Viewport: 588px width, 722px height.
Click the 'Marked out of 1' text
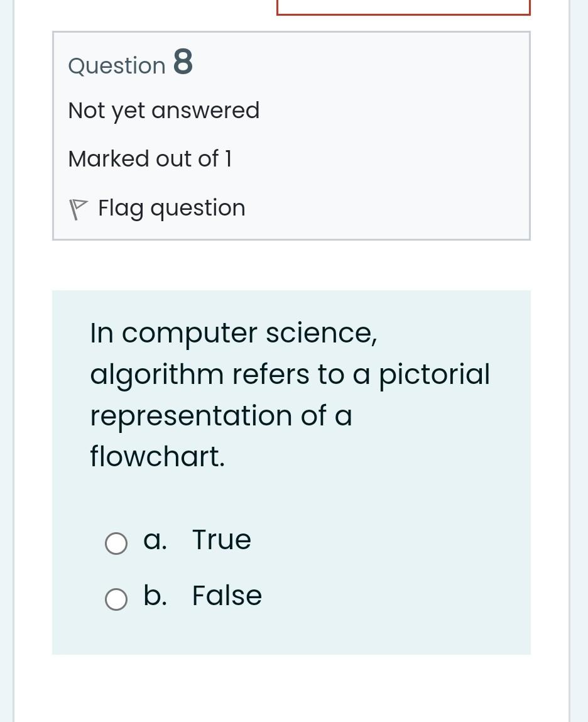click(x=150, y=159)
